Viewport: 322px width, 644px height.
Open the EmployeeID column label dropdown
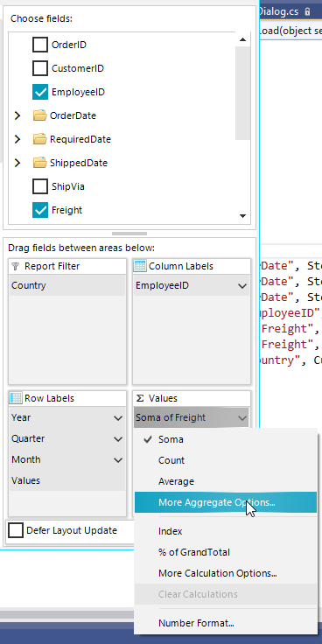[x=242, y=286]
